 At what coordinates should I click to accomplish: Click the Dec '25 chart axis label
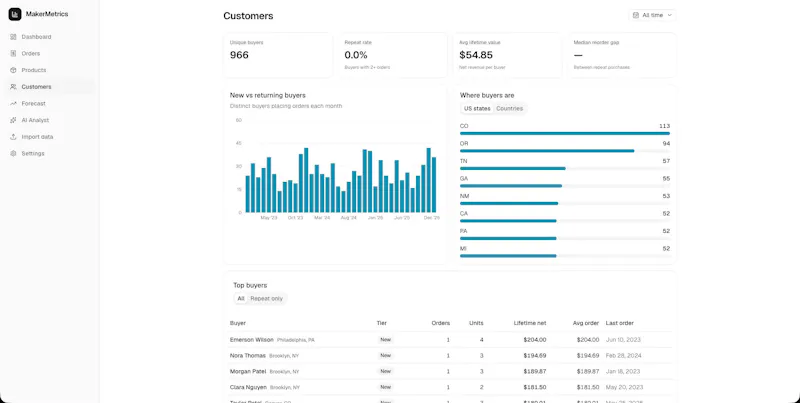(432, 218)
